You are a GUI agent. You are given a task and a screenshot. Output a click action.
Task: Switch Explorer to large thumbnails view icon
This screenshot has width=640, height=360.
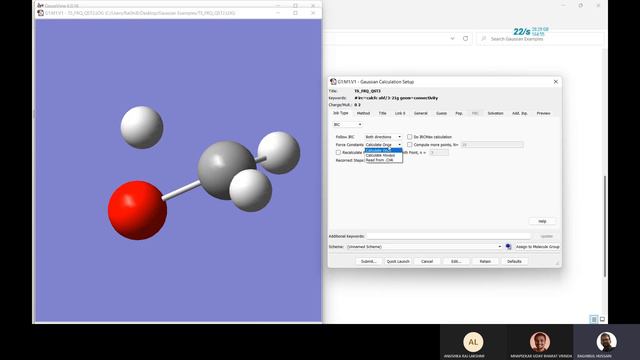point(602,319)
